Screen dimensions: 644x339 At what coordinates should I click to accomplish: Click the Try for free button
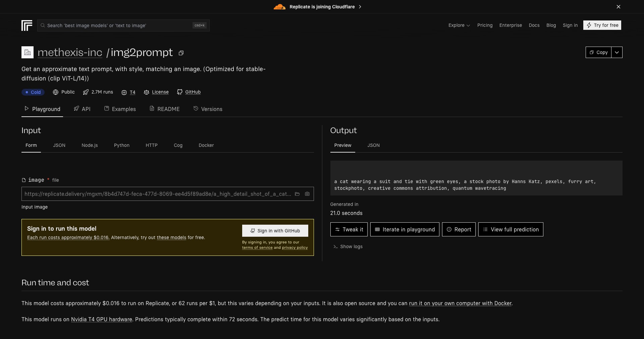tap(602, 25)
